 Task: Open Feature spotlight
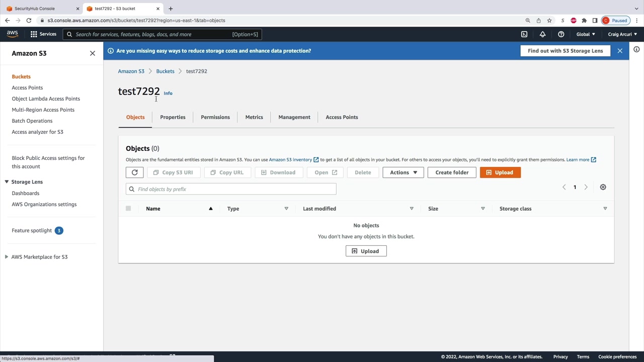pyautogui.click(x=32, y=230)
